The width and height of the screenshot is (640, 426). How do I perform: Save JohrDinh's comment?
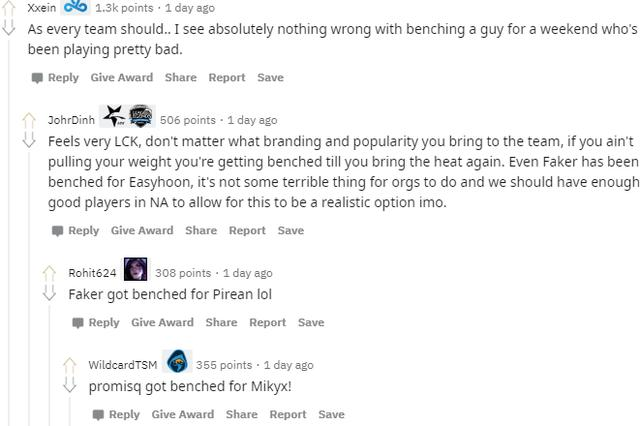[x=291, y=231]
